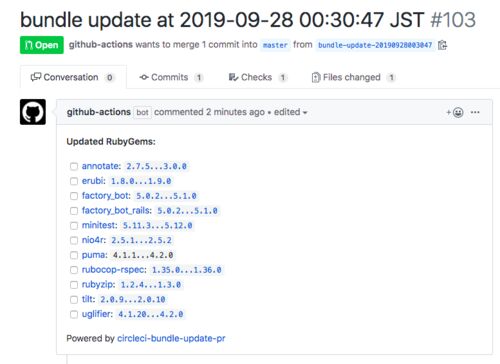Toggle the minitest checkbox
The image size is (500, 364).
[74, 226]
